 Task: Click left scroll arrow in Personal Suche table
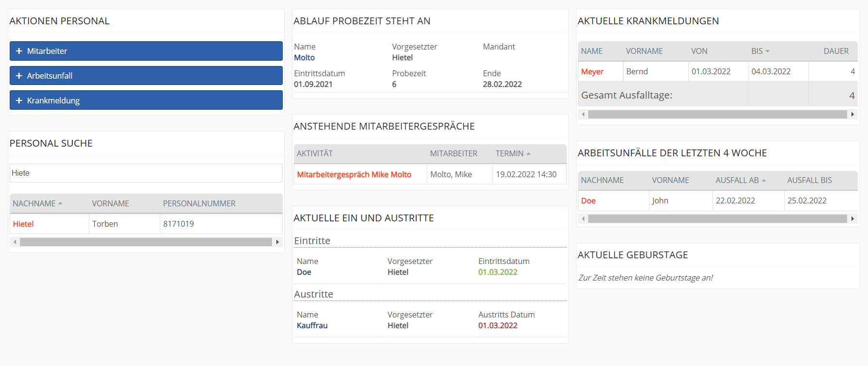click(x=15, y=242)
